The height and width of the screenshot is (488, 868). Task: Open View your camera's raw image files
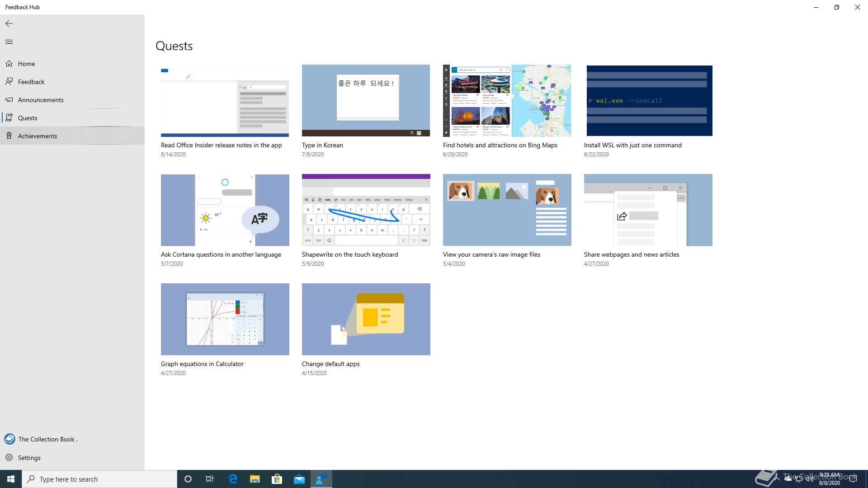[x=492, y=254]
